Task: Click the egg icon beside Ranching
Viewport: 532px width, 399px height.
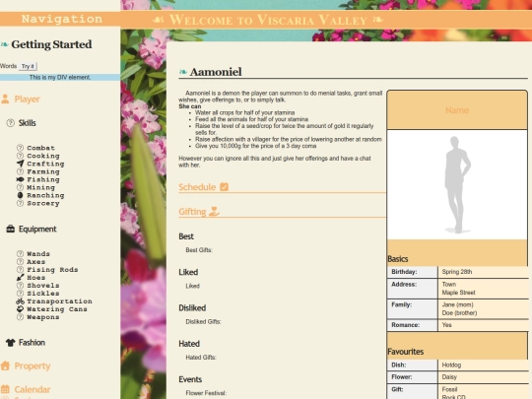Action: (x=20, y=195)
